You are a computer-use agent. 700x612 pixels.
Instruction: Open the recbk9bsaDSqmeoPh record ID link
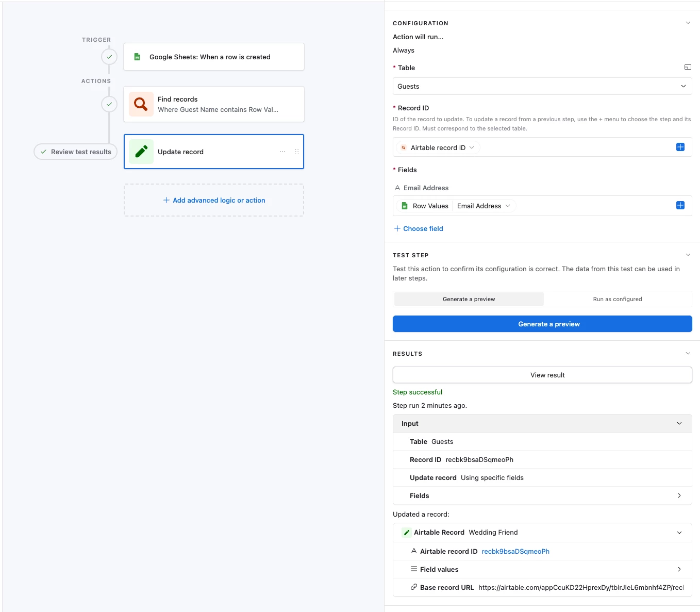pyautogui.click(x=515, y=551)
